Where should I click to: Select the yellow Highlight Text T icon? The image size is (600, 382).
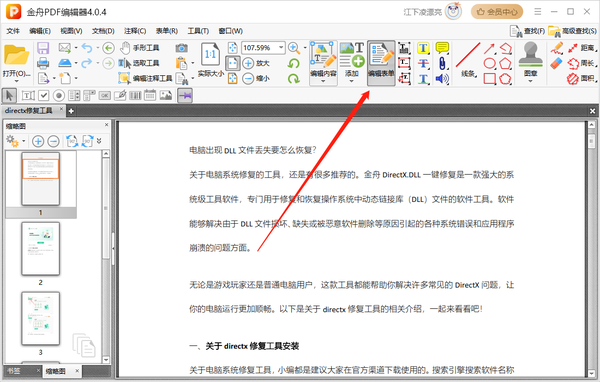click(x=423, y=48)
